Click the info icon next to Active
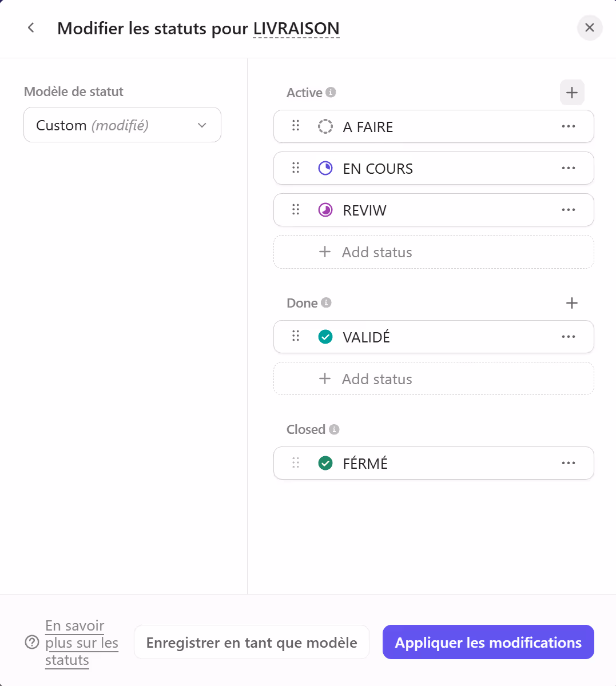This screenshot has height=686, width=616. [331, 92]
